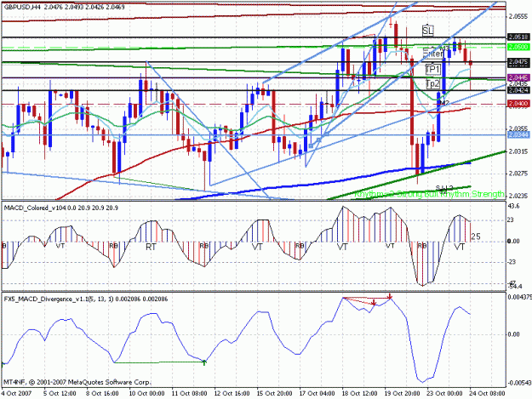Click the 24 Oct 08:00 time label
The width and height of the screenshot is (532, 399).
coord(487,394)
